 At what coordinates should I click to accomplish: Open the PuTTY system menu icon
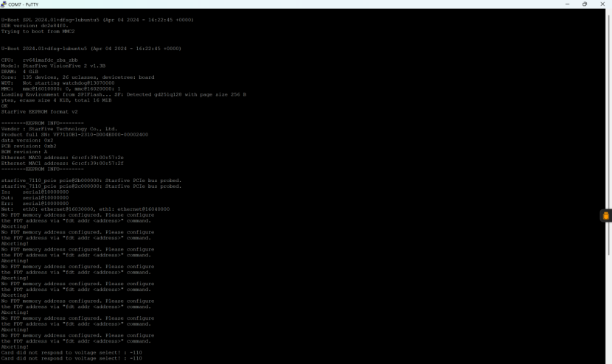pos(4,4)
